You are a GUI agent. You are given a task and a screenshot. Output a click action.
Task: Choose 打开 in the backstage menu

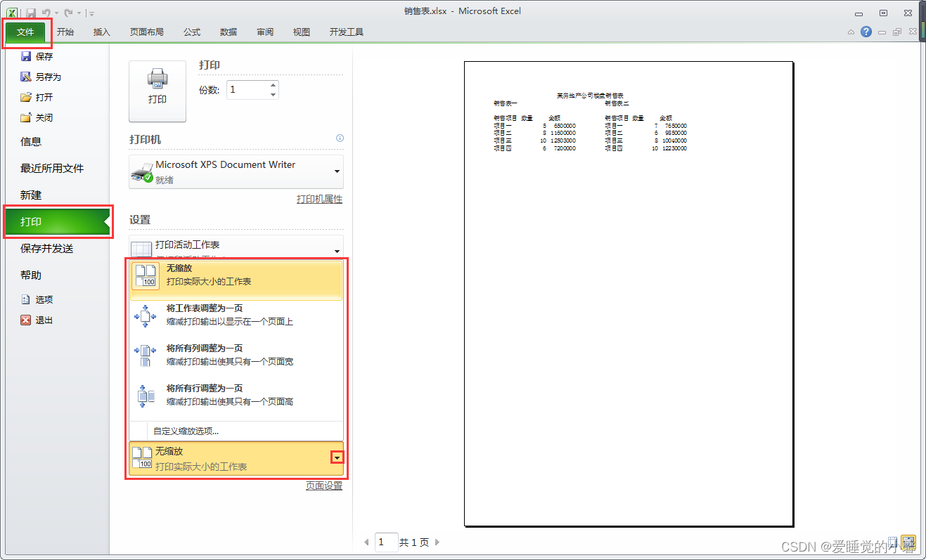coord(38,98)
